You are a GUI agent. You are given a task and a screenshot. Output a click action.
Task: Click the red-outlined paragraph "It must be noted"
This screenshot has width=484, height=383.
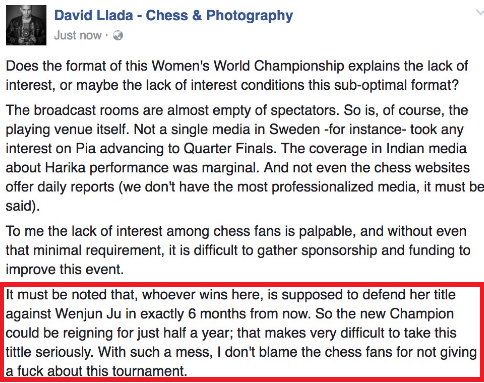[241, 333]
